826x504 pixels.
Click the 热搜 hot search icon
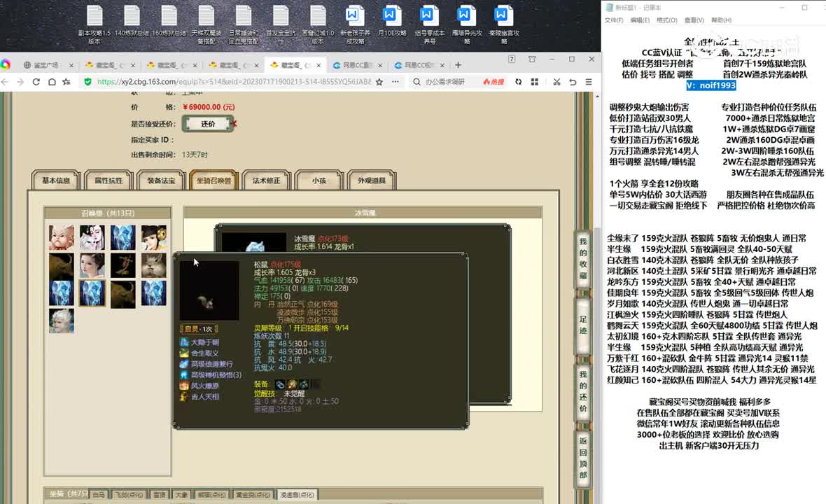coord(493,82)
